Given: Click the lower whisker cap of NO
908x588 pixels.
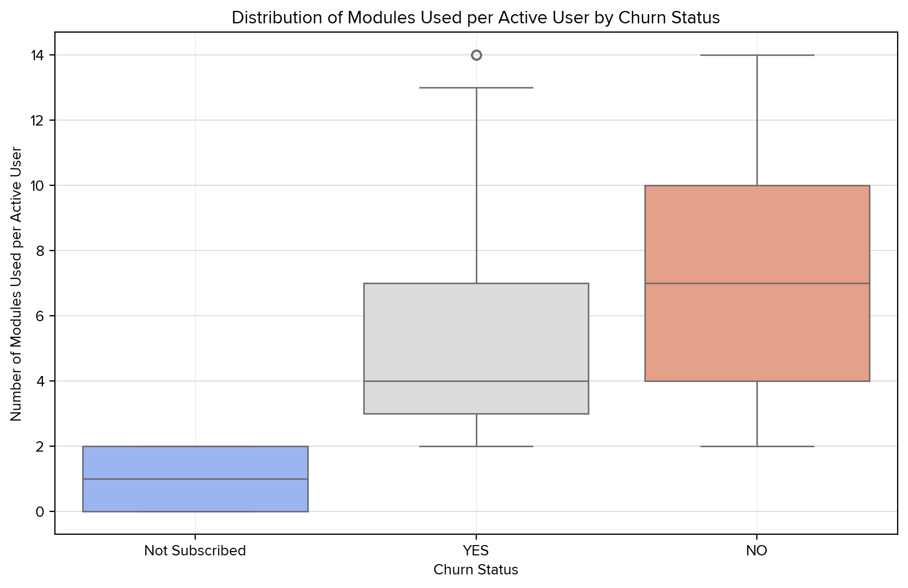Looking at the screenshot, I should pyautogui.click(x=757, y=446).
